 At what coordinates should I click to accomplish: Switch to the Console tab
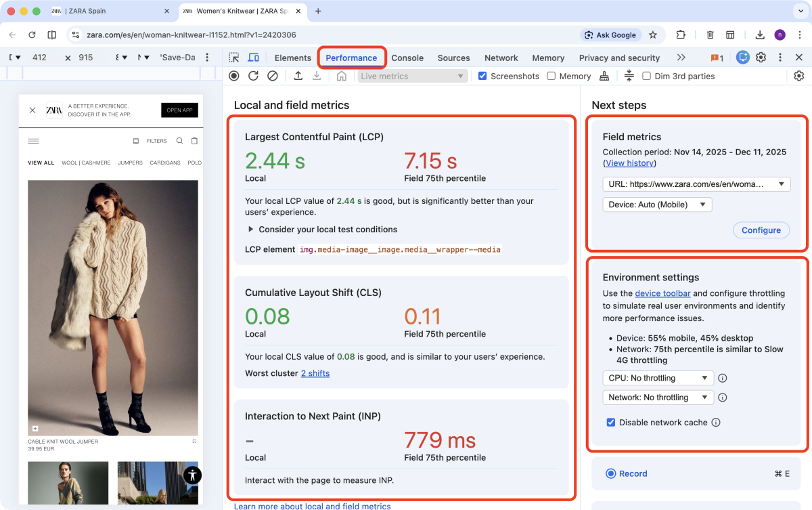point(407,58)
